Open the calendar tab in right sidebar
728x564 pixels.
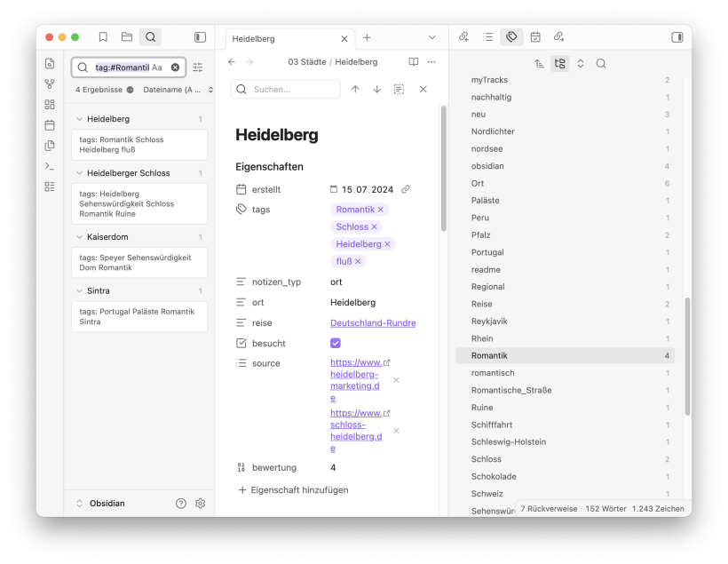click(535, 37)
